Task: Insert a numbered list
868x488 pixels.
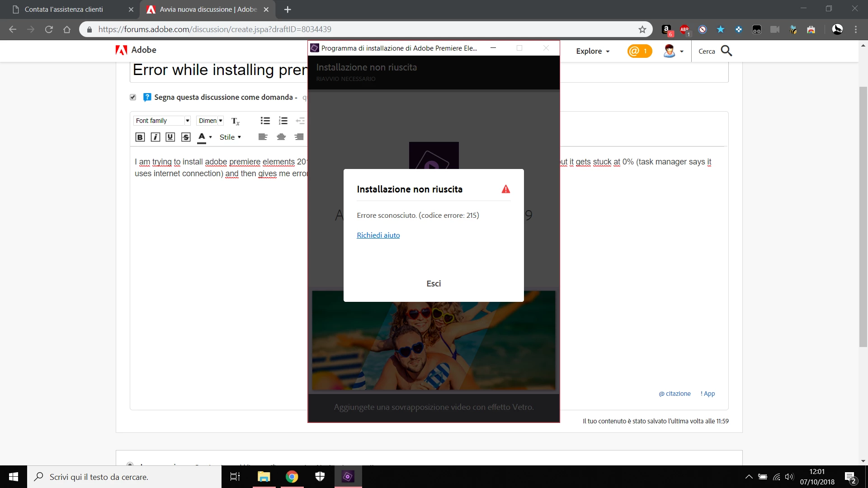Action: click(x=283, y=121)
